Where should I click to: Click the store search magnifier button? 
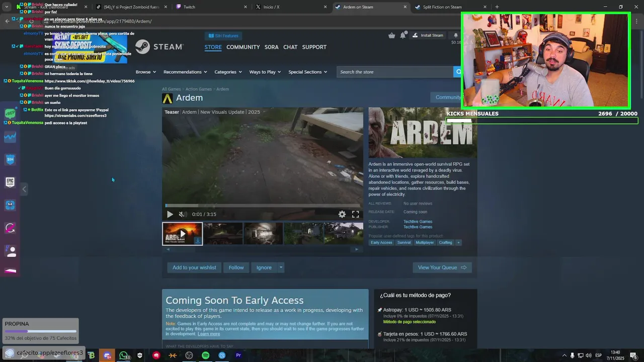pos(458,72)
